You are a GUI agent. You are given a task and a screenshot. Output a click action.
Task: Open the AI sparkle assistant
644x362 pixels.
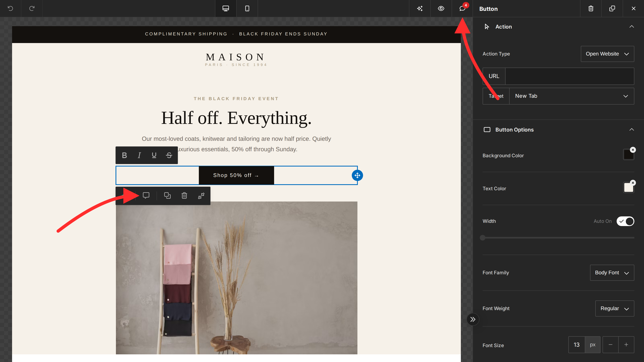click(420, 8)
